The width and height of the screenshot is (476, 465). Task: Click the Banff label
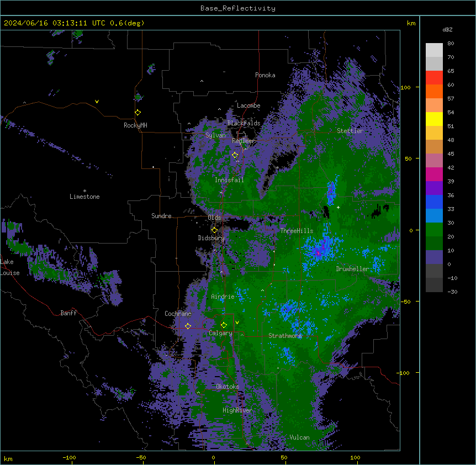coord(68,313)
